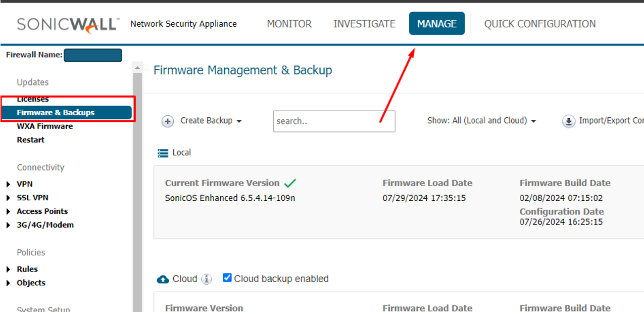Image resolution: width=644 pixels, height=314 pixels.
Task: Click the sidebar scrollbar up arrow
Action: 137,67
